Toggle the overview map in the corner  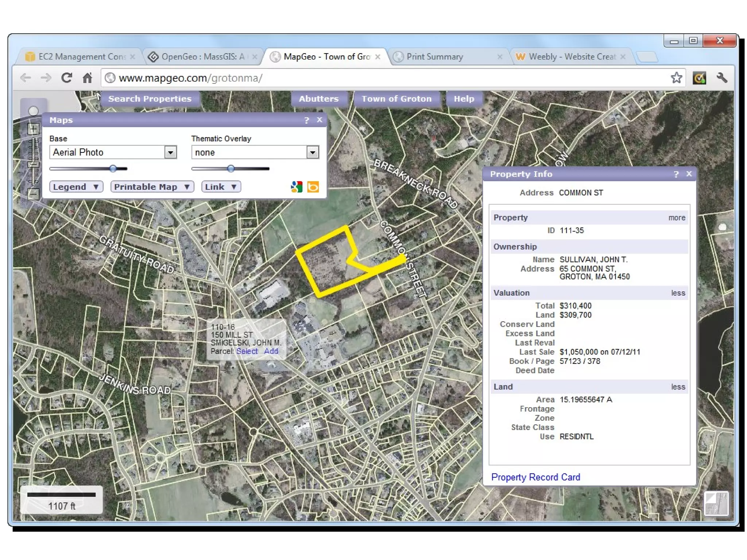click(716, 503)
